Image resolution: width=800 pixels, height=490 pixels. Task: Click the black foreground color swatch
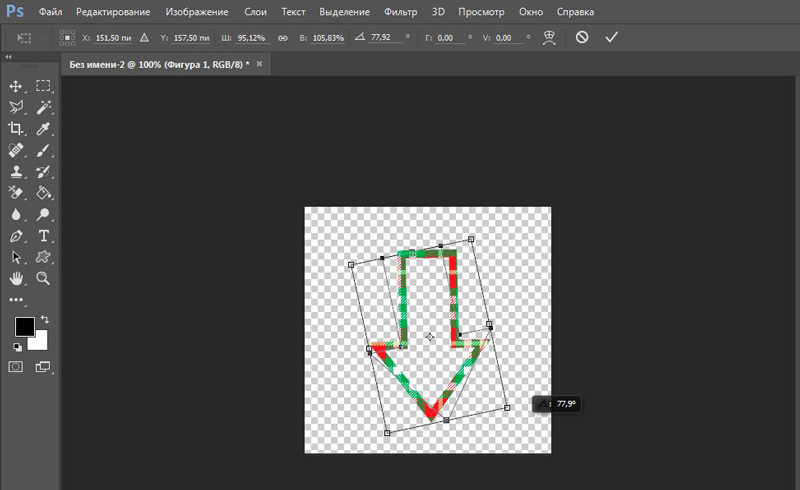tap(24, 327)
